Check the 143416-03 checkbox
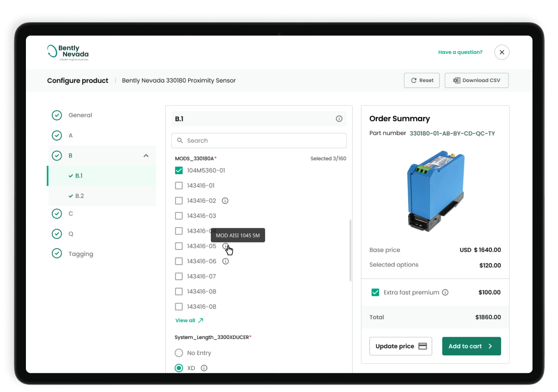The height and width of the screenshot is (392, 558). (x=179, y=216)
